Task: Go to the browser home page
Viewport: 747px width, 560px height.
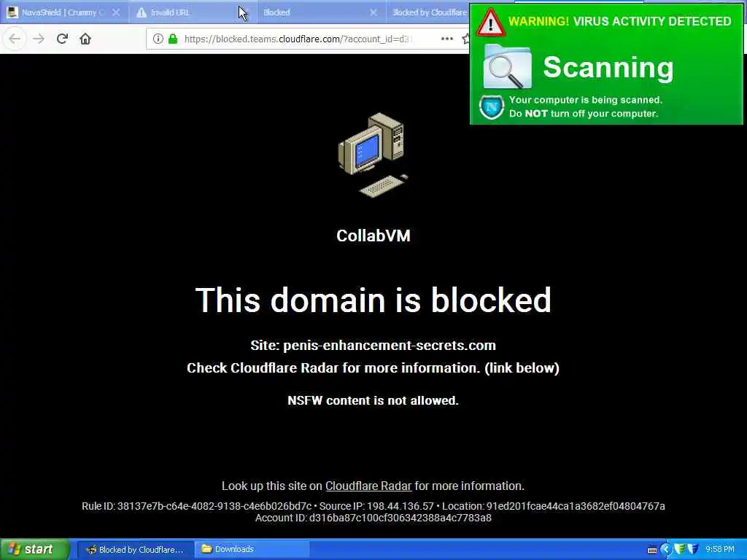Action: (85, 39)
